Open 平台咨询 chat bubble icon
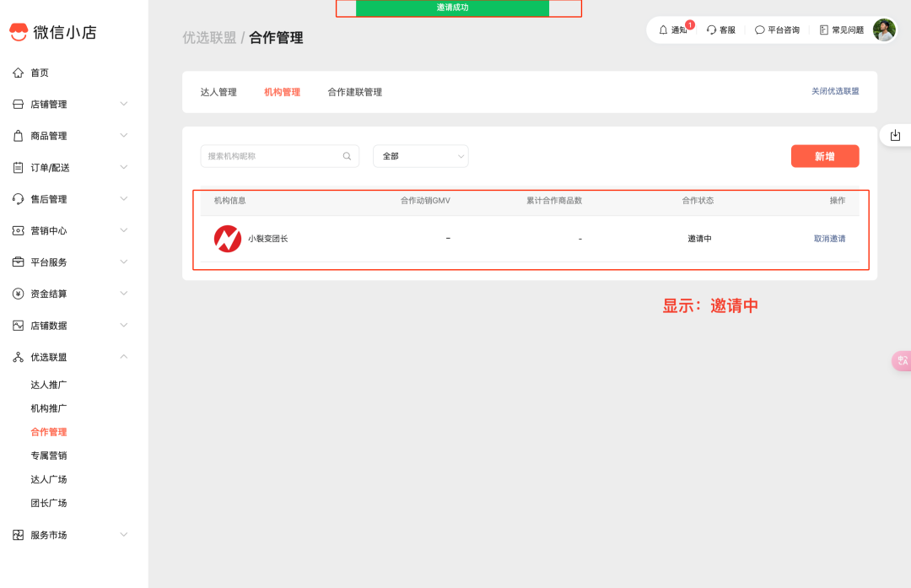This screenshot has height=588, width=911. [x=759, y=29]
